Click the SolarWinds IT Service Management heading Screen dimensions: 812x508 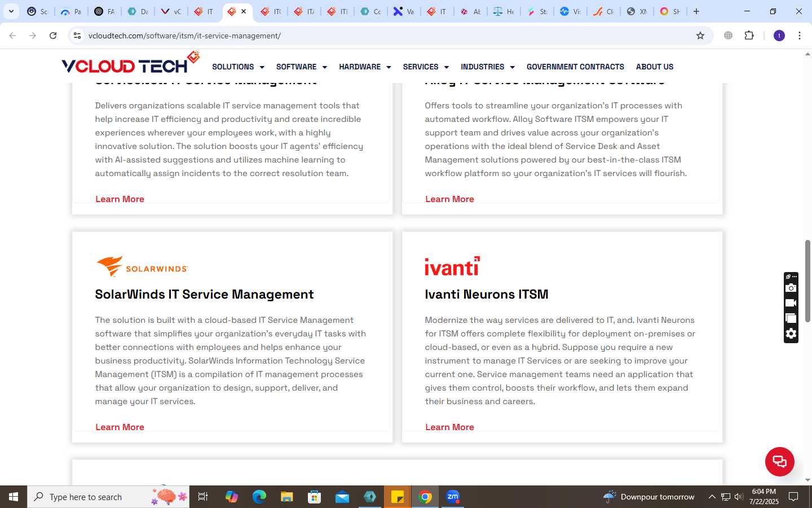[x=204, y=294]
